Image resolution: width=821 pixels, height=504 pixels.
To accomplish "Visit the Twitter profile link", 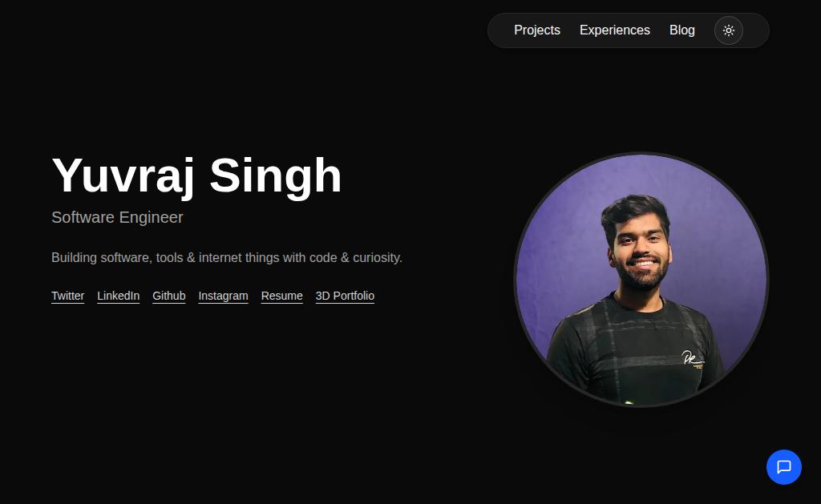I will [67, 296].
